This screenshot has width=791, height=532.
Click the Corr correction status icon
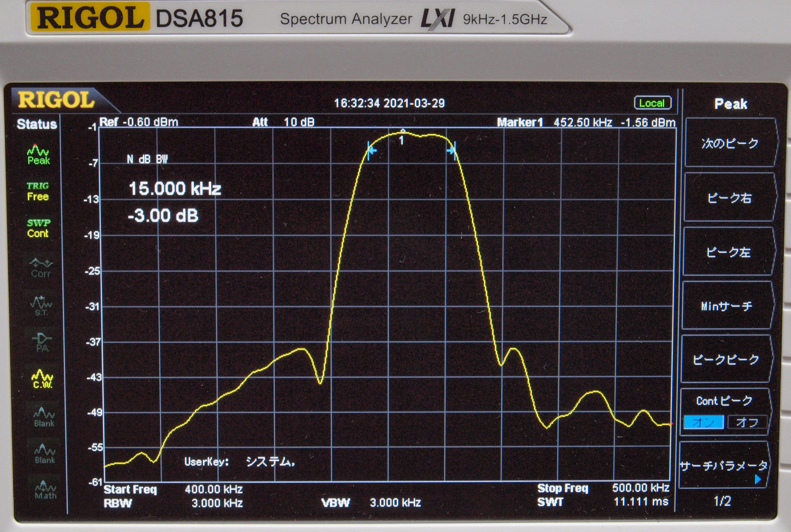tap(41, 268)
